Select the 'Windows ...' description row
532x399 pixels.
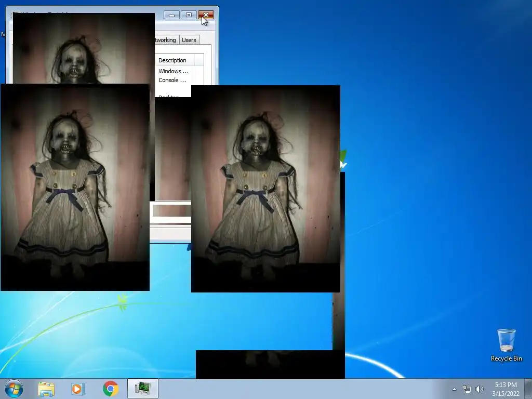pos(174,71)
